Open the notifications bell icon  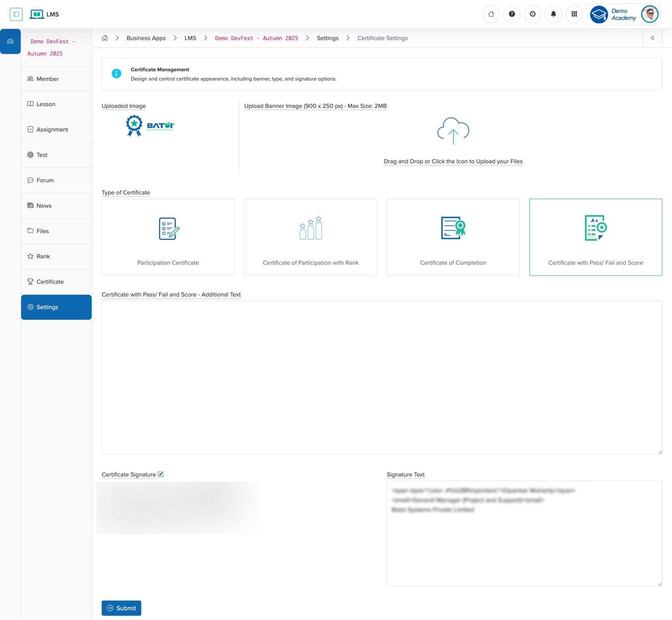(x=553, y=14)
